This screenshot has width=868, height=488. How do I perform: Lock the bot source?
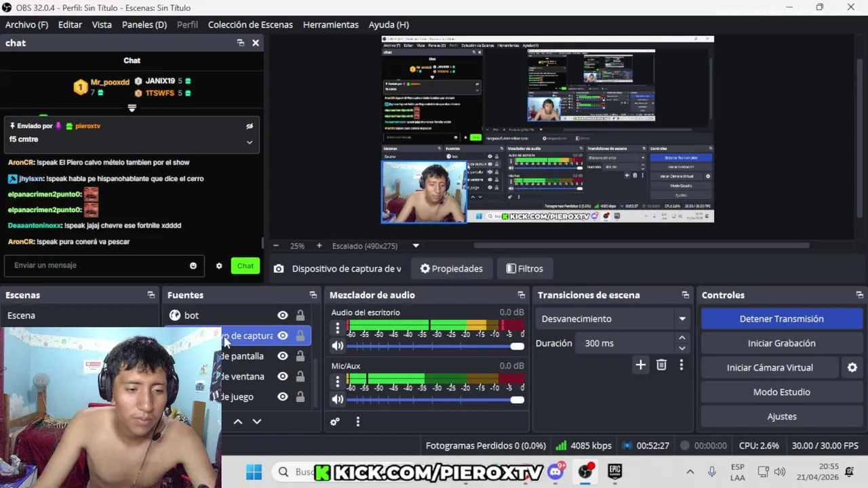point(300,315)
